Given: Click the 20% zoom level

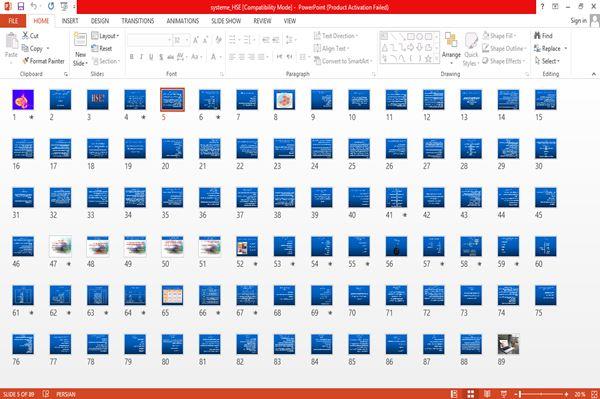Looking at the screenshot, I should click(580, 394).
